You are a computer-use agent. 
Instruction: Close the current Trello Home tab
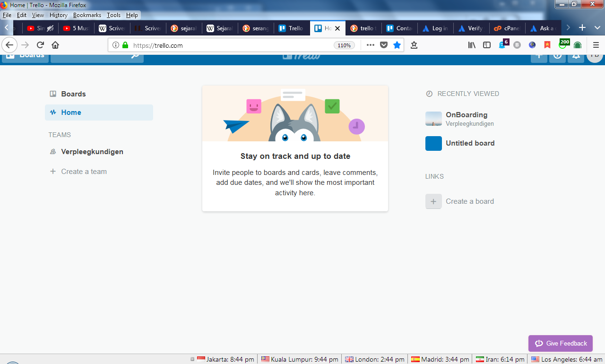(x=337, y=28)
